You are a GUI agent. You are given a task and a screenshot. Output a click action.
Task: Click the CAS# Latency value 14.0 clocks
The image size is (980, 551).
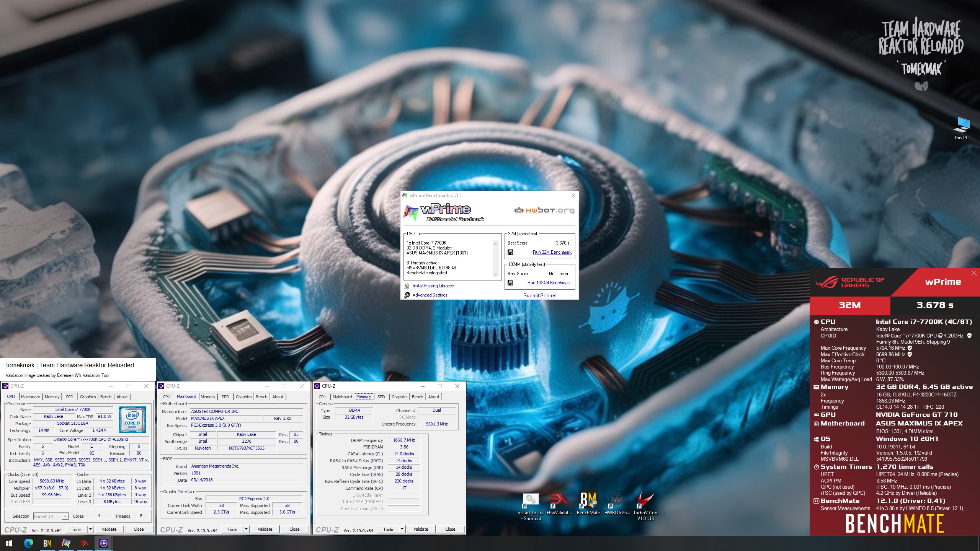pyautogui.click(x=404, y=454)
